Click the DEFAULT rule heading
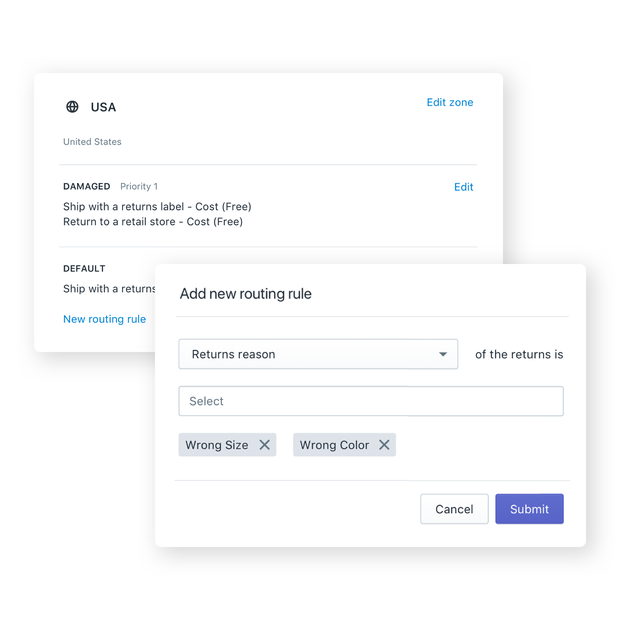This screenshot has width=620, height=620. 84,269
